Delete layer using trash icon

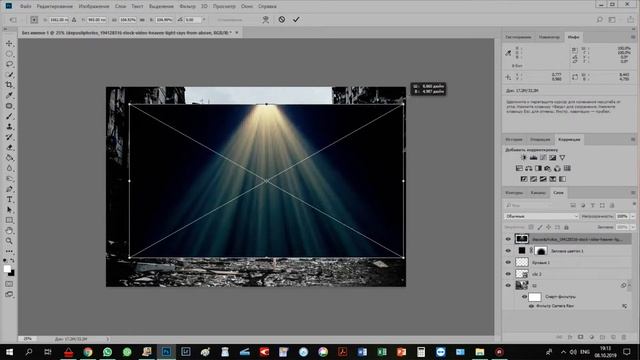coord(624,337)
